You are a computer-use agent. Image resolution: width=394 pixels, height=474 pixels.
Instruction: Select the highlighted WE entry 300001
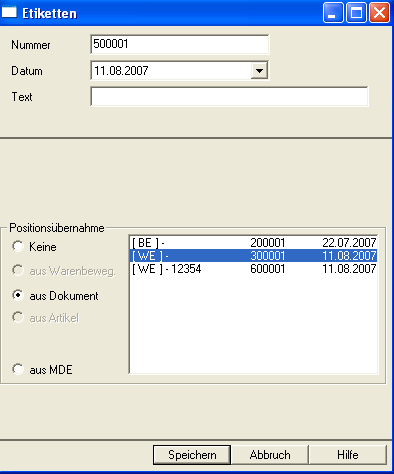point(254,256)
